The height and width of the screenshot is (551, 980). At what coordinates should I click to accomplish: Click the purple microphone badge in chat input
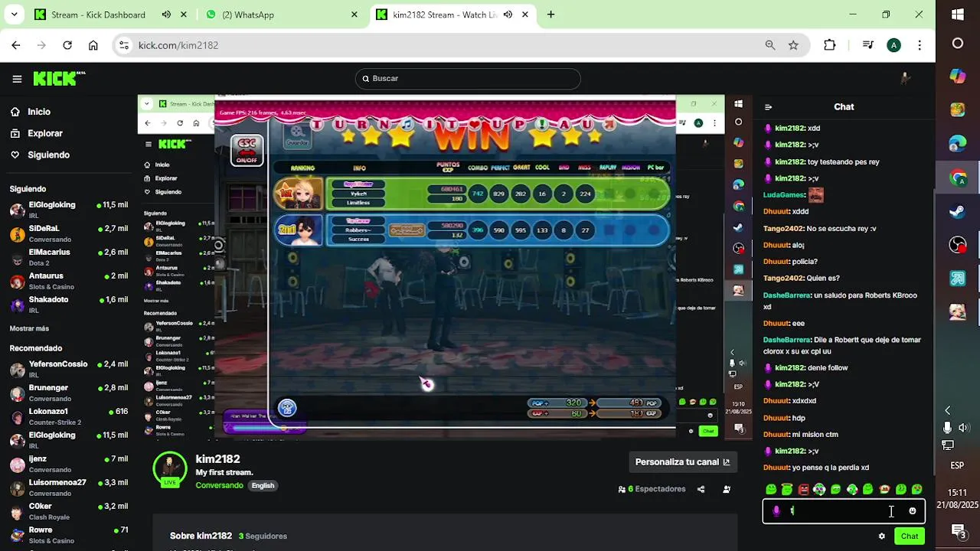[776, 511]
